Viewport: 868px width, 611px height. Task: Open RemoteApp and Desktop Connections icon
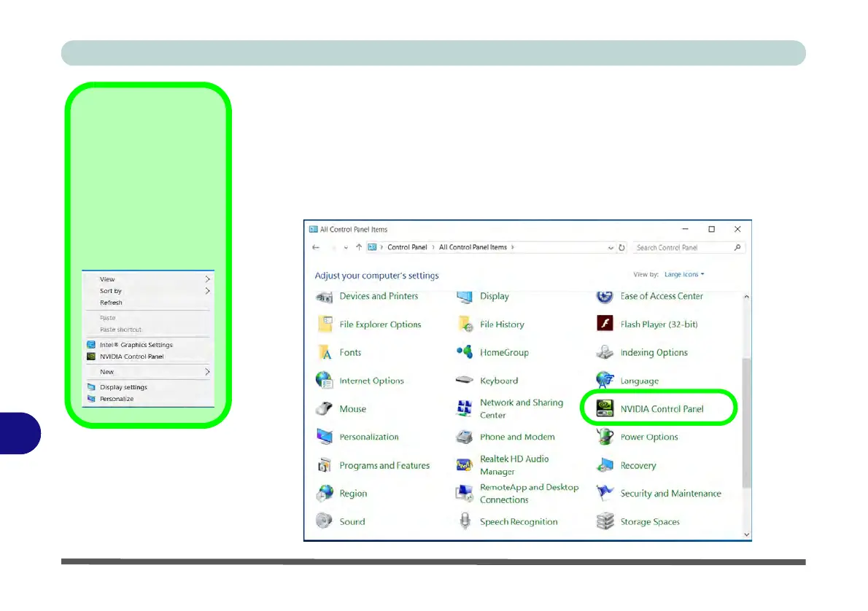pyautogui.click(x=465, y=493)
